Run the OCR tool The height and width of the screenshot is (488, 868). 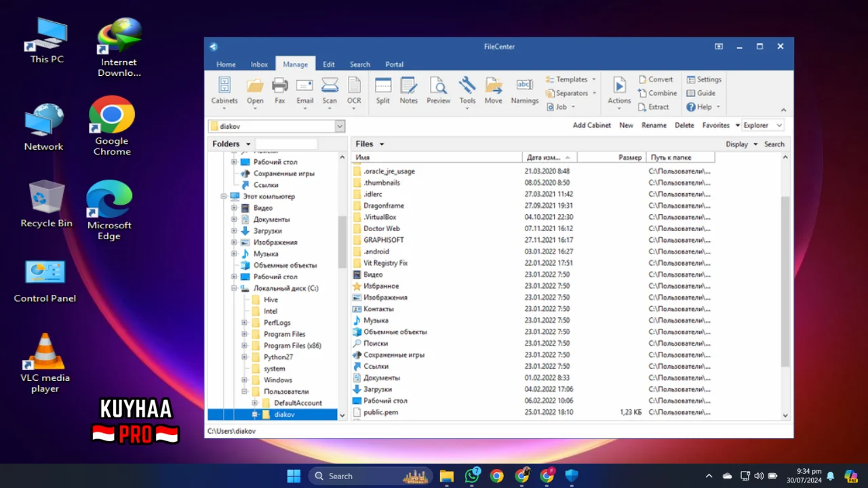(354, 91)
